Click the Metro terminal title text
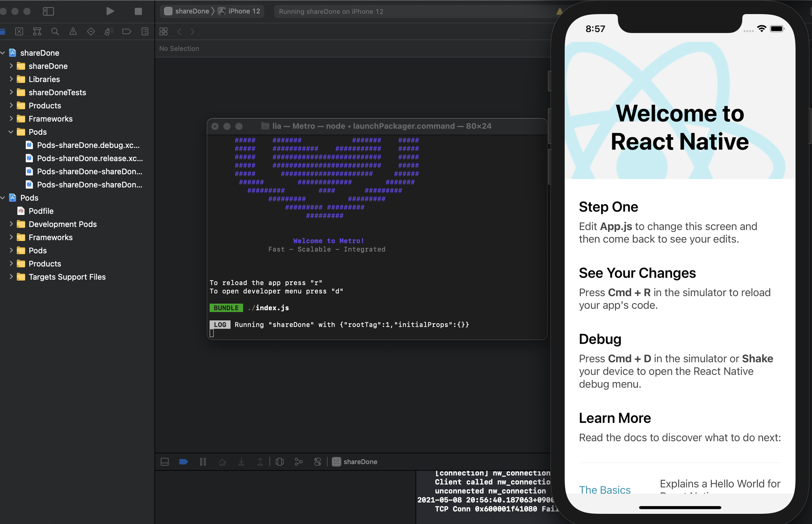The image size is (812, 524). coord(382,126)
